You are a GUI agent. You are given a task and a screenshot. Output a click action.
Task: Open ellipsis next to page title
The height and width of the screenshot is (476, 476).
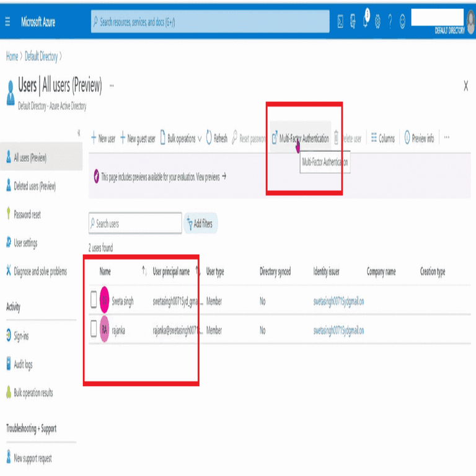pos(112,86)
